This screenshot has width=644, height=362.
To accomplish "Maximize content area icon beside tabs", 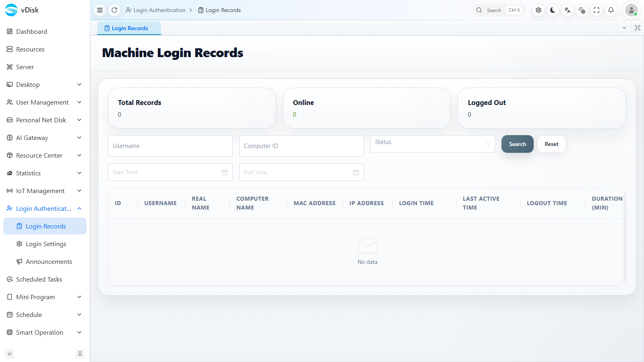I will [x=638, y=28].
